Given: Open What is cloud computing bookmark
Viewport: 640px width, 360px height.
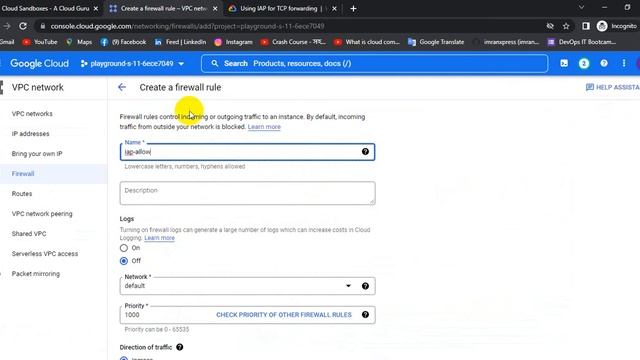Looking at the screenshot, I should pyautogui.click(x=367, y=42).
